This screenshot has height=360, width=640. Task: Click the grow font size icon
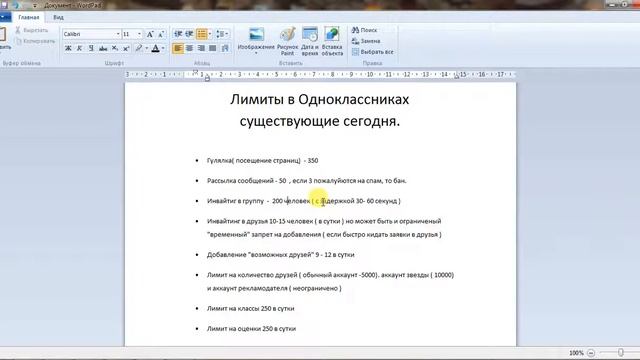pyautogui.click(x=150, y=34)
